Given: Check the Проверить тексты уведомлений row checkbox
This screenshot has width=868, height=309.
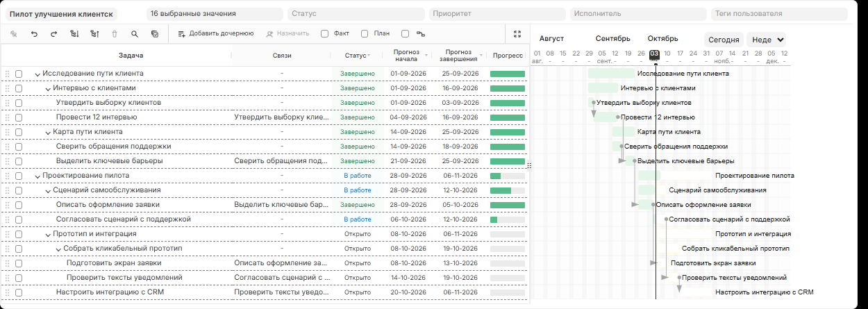Looking at the screenshot, I should [19, 278].
